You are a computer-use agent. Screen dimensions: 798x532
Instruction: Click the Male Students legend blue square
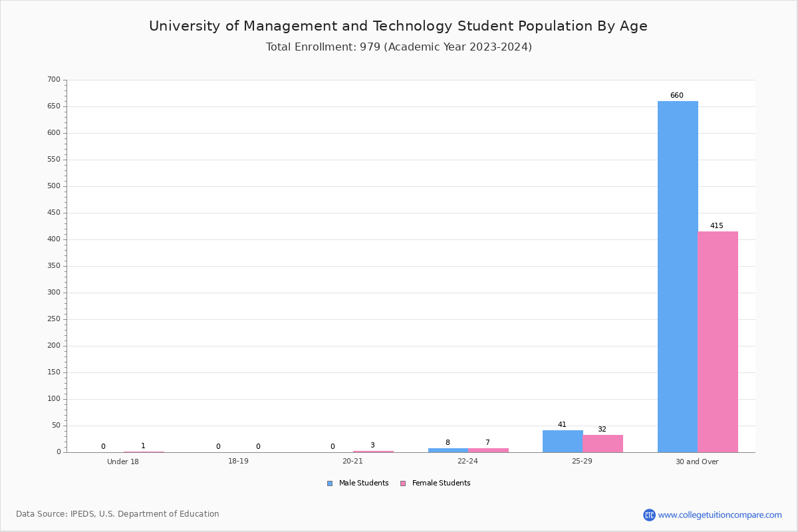point(329,483)
